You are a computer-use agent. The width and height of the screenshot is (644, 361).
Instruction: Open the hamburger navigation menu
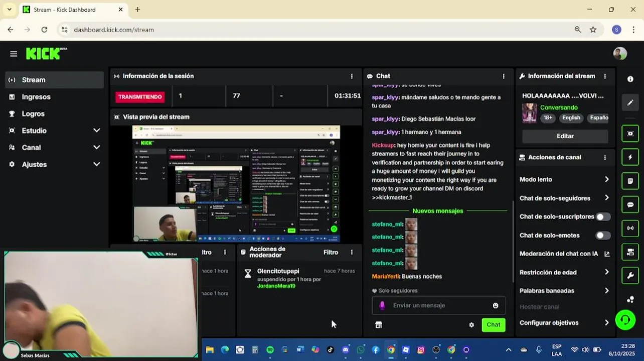pyautogui.click(x=14, y=54)
